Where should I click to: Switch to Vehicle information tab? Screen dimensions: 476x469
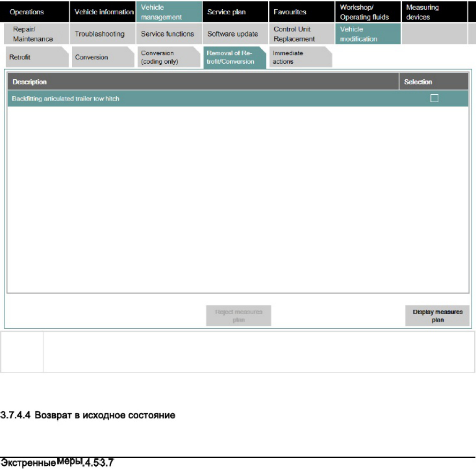[103, 12]
